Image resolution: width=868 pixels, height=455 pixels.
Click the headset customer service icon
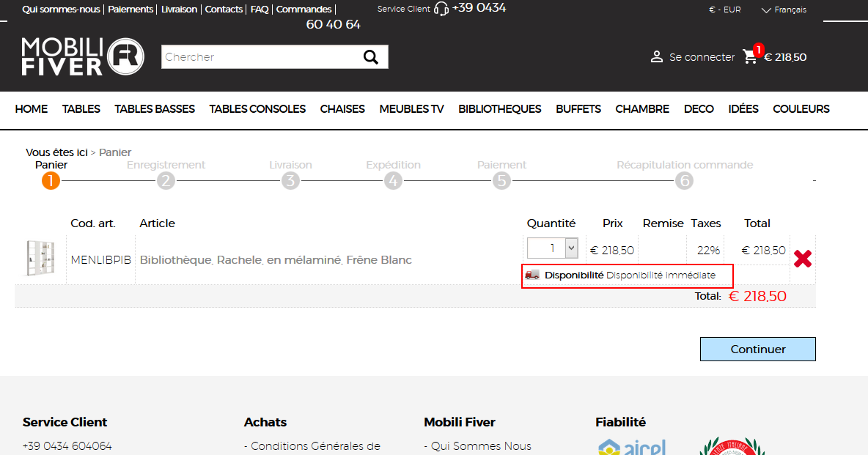click(x=441, y=9)
